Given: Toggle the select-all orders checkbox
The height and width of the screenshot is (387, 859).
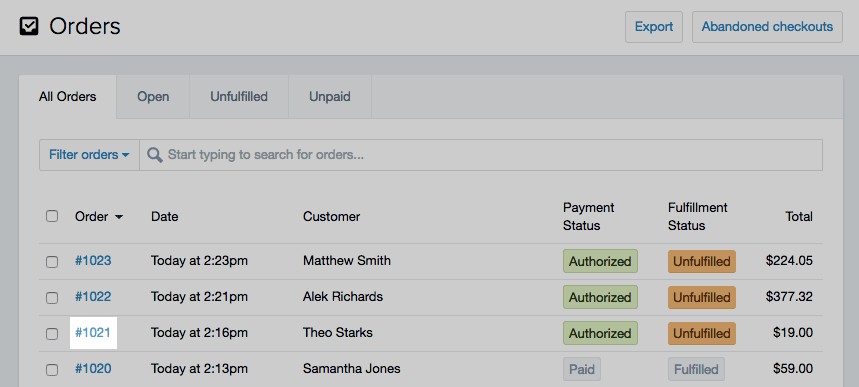Looking at the screenshot, I should 52,216.
